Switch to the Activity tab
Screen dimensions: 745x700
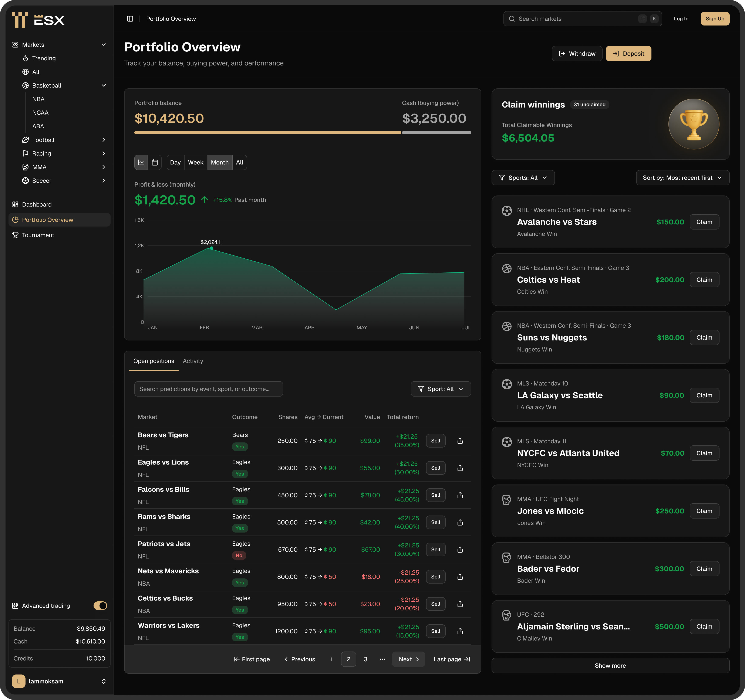(x=193, y=361)
